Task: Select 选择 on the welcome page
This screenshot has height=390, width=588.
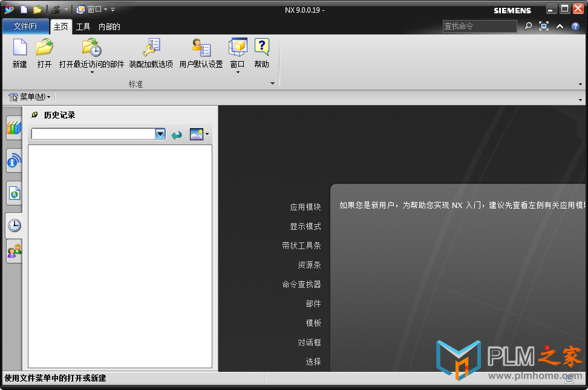Action: click(x=313, y=362)
